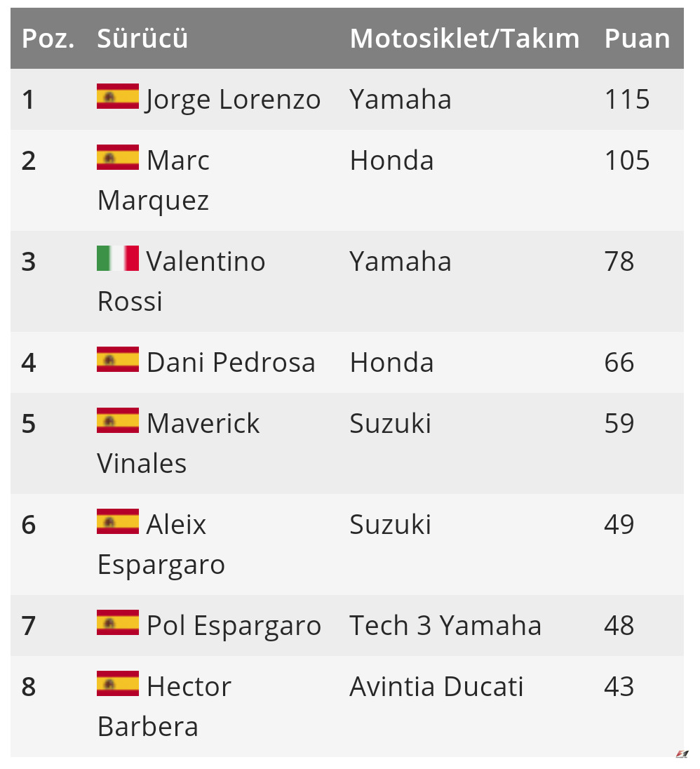Image resolution: width=700 pixels, height=769 pixels.
Task: Click Jorge Lorenzo's 115 points value
Action: tap(627, 100)
